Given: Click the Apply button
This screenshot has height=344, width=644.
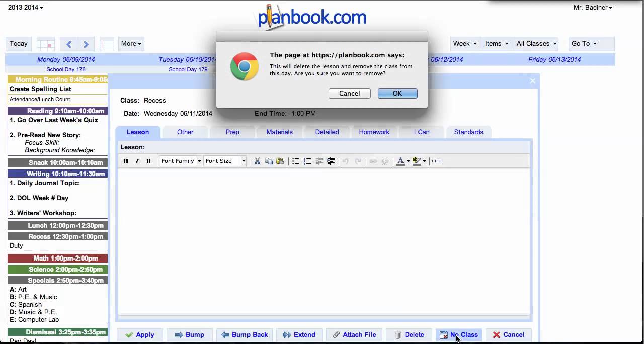Looking at the screenshot, I should pos(140,335).
